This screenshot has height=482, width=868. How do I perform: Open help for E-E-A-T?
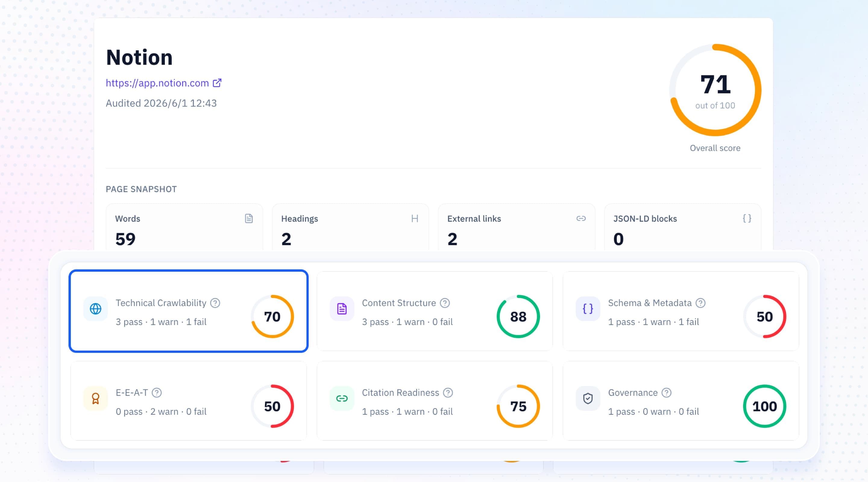pyautogui.click(x=157, y=393)
